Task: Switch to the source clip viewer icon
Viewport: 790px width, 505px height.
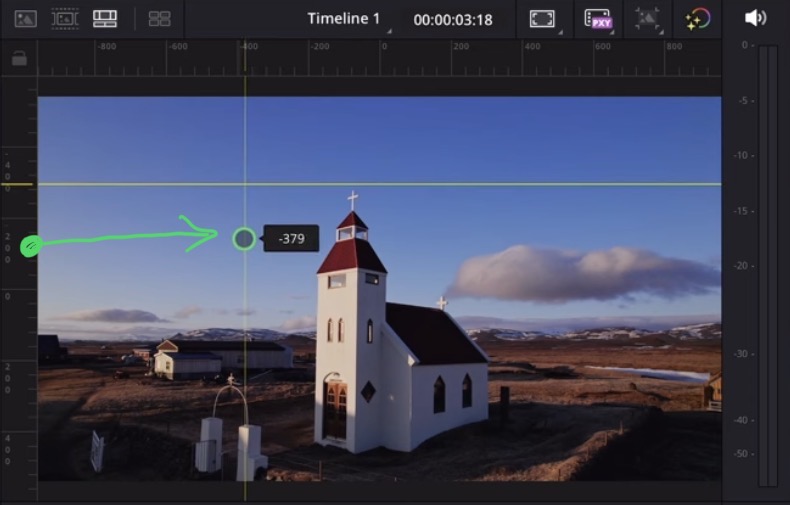Action: (x=26, y=18)
